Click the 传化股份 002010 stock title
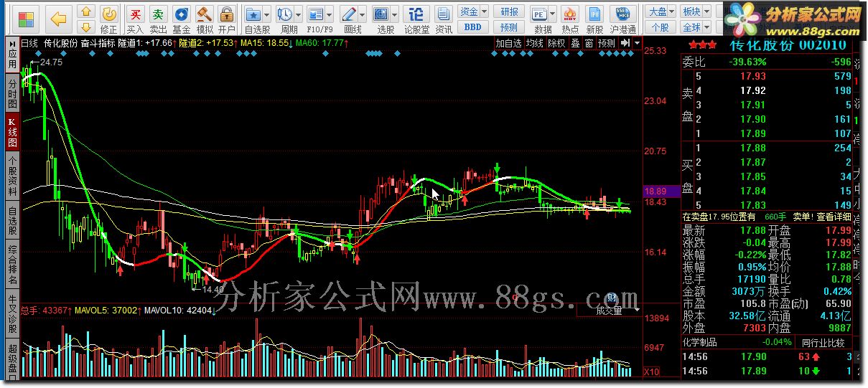Screen dimensions: 868x388 787,44
